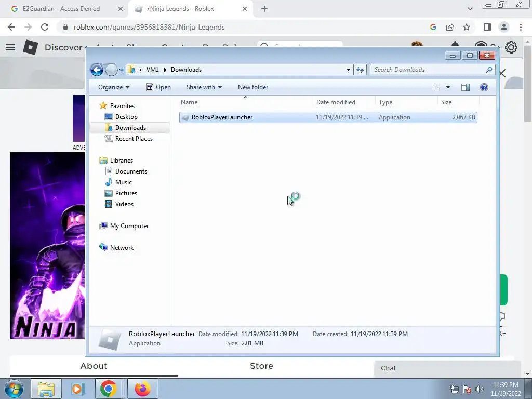Screen dimensions: 532x399
Task: Open the Organize menu
Action: pyautogui.click(x=114, y=87)
